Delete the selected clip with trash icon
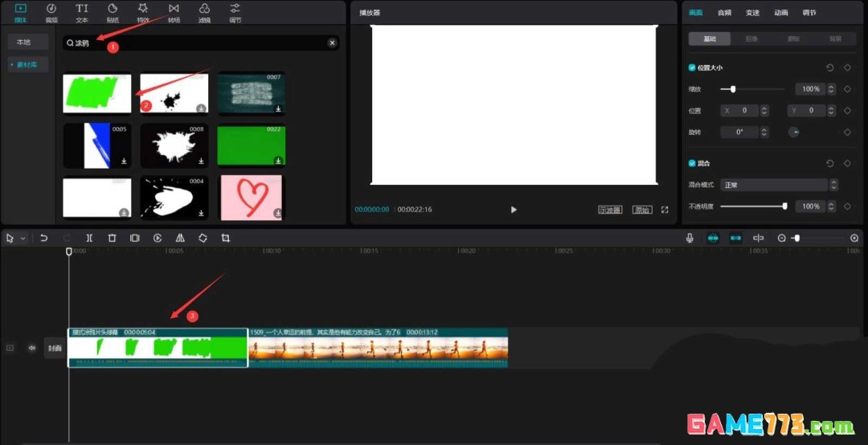 [112, 239]
